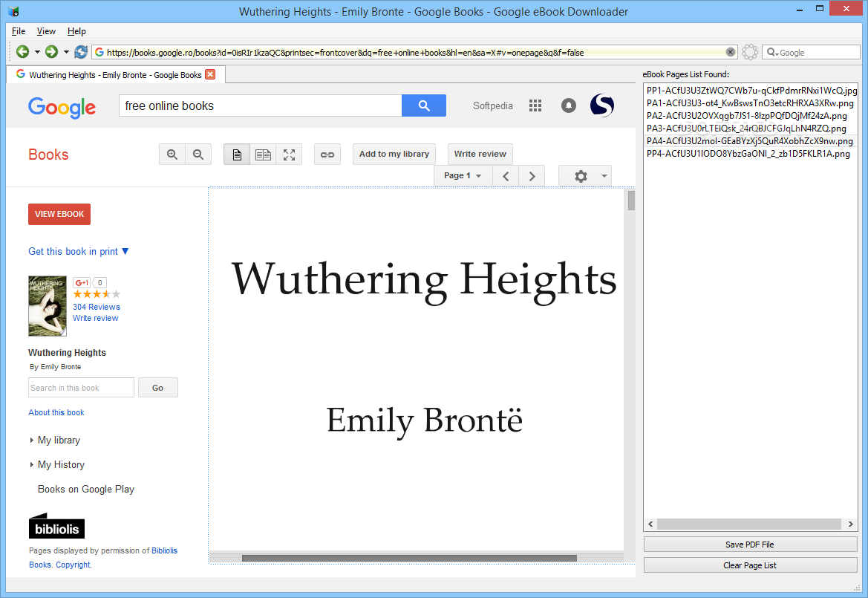This screenshot has width=868, height=598.
Task: Go to next page chevron
Action: coord(532,176)
